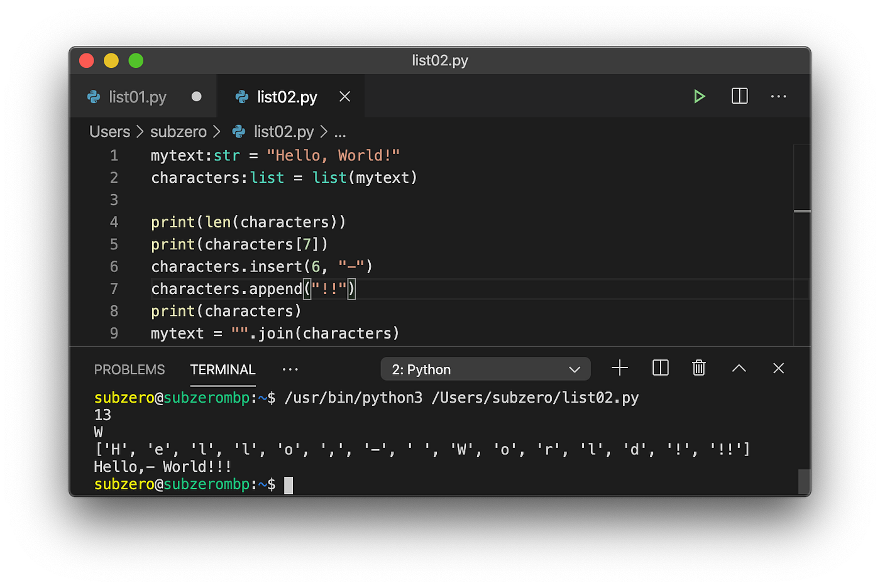Click the terminal vertical scrollbar thumb
The width and height of the screenshot is (880, 588).
804,482
